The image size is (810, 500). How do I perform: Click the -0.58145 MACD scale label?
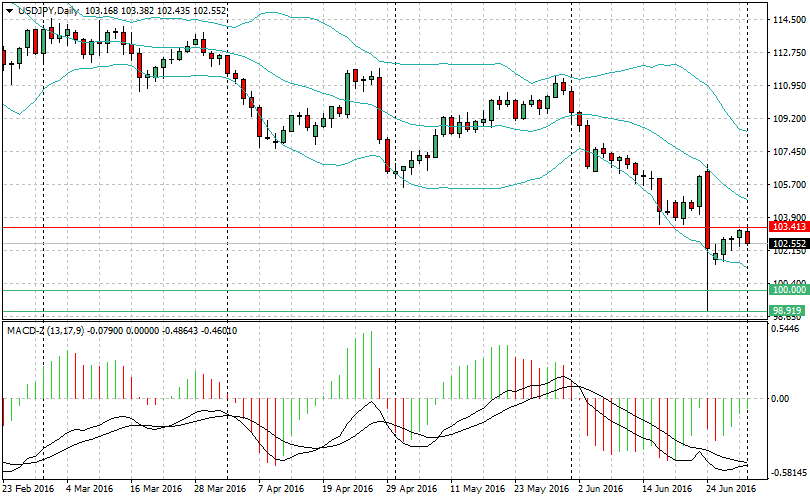(787, 473)
